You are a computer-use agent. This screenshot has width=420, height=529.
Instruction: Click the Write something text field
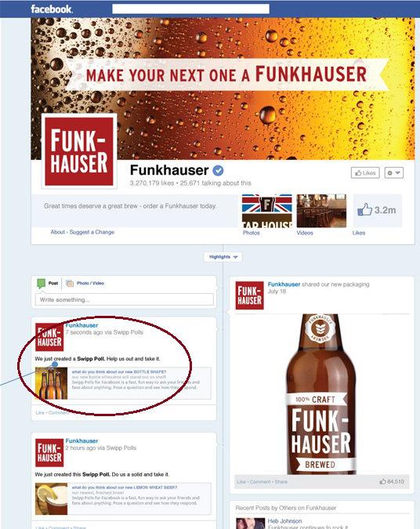[x=124, y=299]
